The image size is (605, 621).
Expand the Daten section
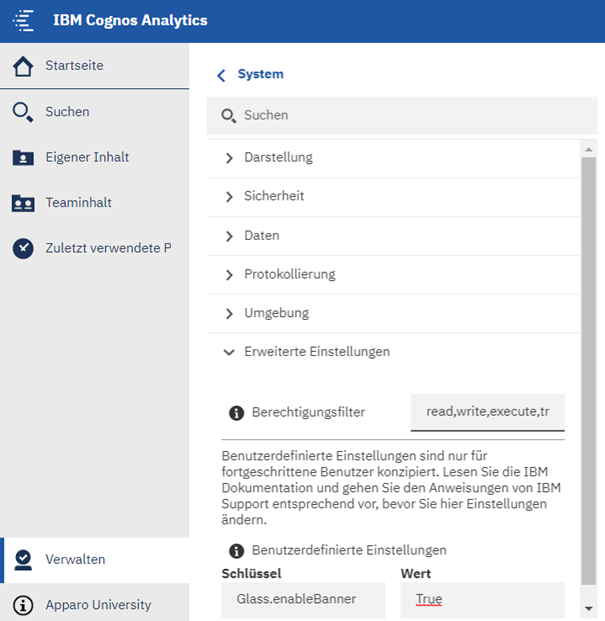point(230,236)
